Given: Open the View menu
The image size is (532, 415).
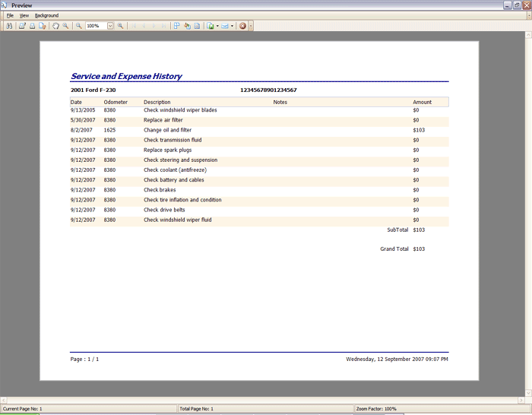Looking at the screenshot, I should (24, 15).
